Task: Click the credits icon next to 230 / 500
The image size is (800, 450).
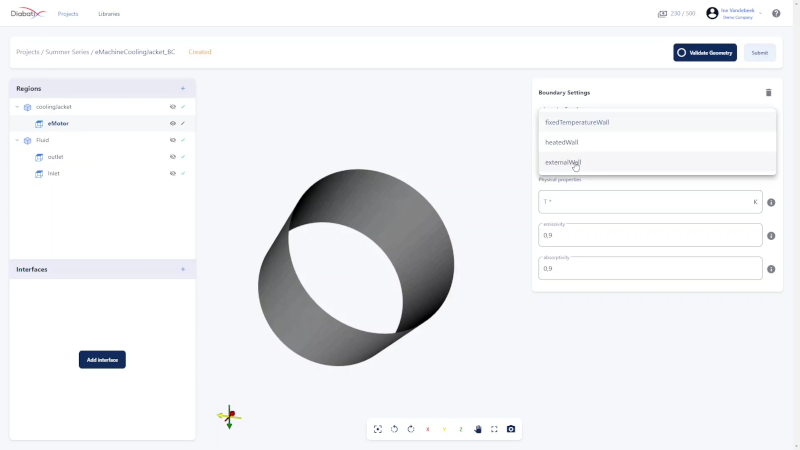Action: coord(662,14)
